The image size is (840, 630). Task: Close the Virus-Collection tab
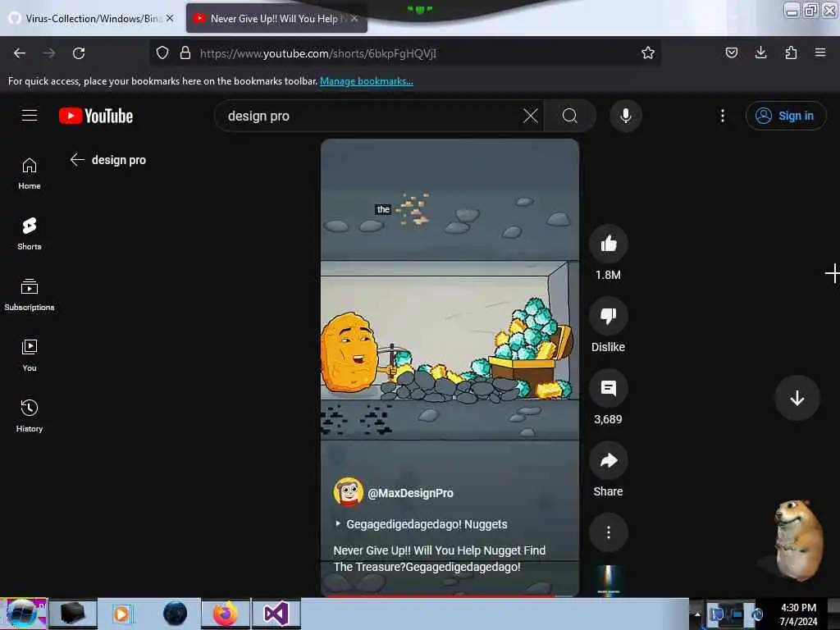click(170, 18)
